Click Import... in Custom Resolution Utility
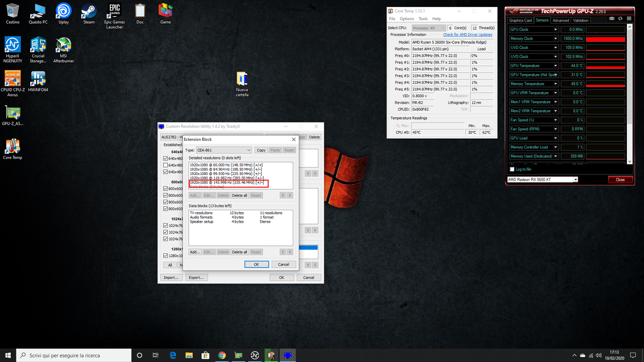The width and height of the screenshot is (644, 362). [171, 278]
